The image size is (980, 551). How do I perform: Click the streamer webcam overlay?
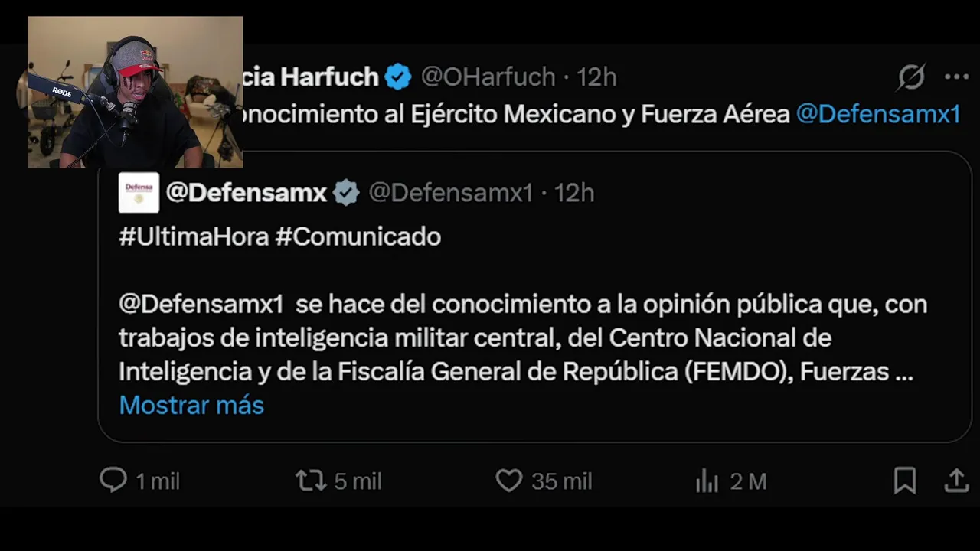[x=135, y=92]
